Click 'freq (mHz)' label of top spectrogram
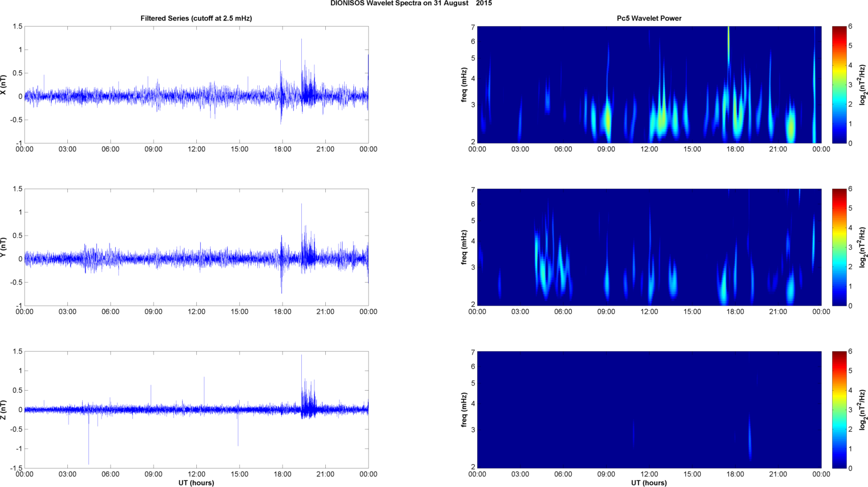The width and height of the screenshot is (868, 487). pyautogui.click(x=465, y=84)
